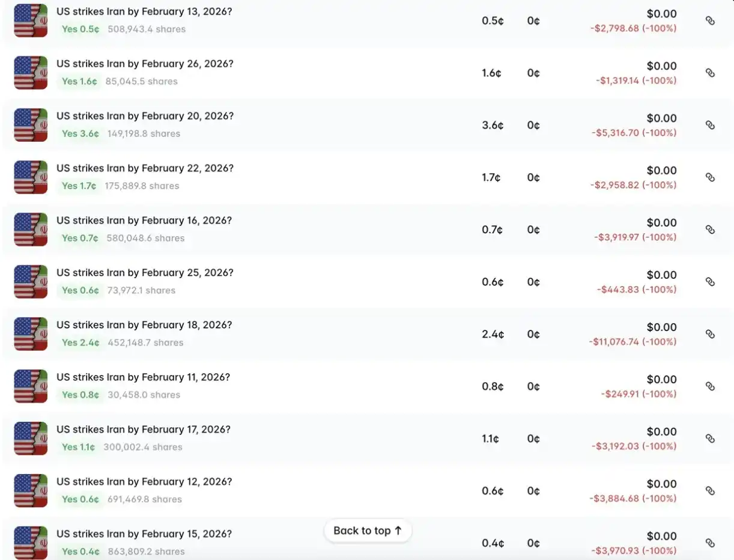The height and width of the screenshot is (560, 734).
Task: Click link icon for February 18 market
Action: click(710, 335)
